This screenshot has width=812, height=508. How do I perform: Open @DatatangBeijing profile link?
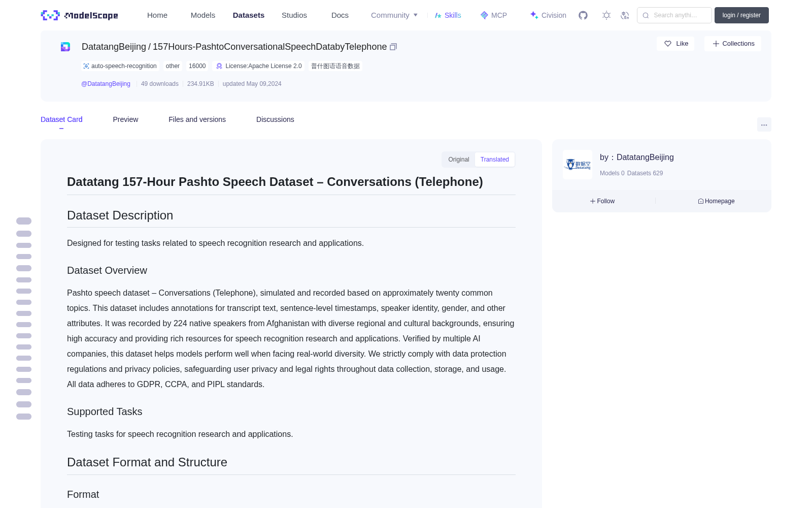tap(106, 84)
